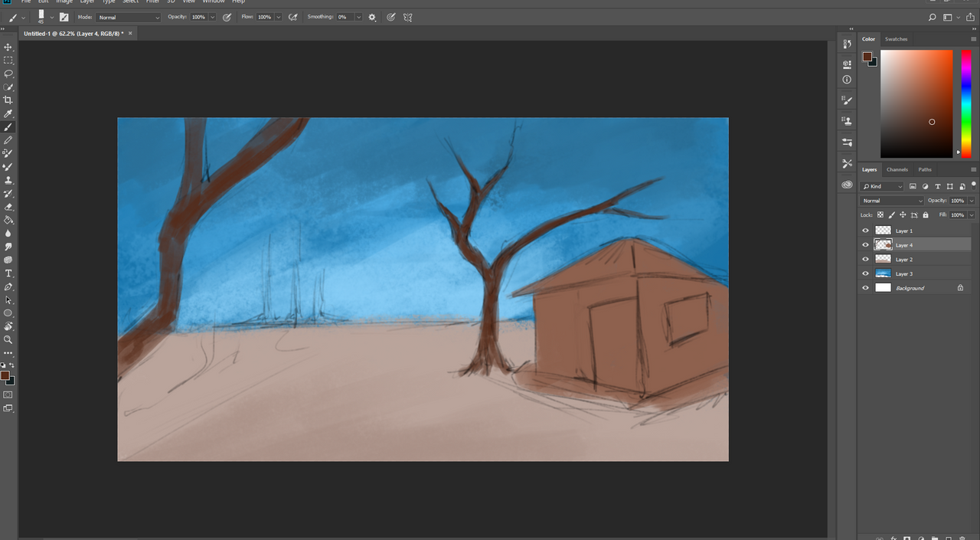Filter layers by type layers

pyautogui.click(x=938, y=186)
